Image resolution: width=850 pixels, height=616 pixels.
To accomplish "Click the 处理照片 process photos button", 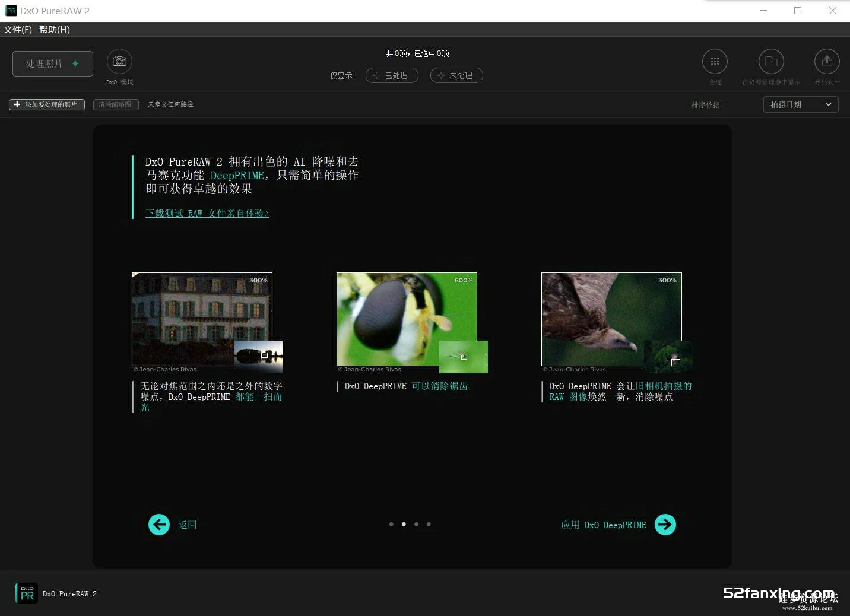I will (x=53, y=63).
